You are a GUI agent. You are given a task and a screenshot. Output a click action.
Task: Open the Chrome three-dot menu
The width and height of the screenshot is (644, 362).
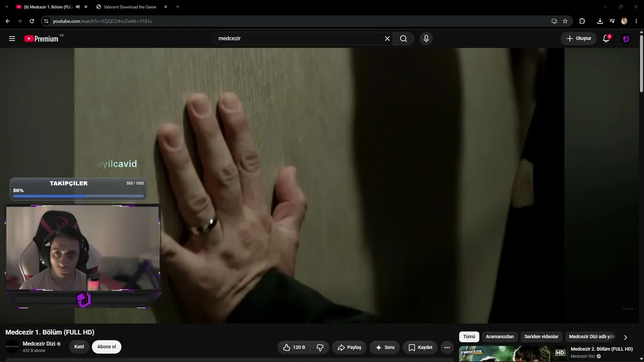tap(636, 21)
